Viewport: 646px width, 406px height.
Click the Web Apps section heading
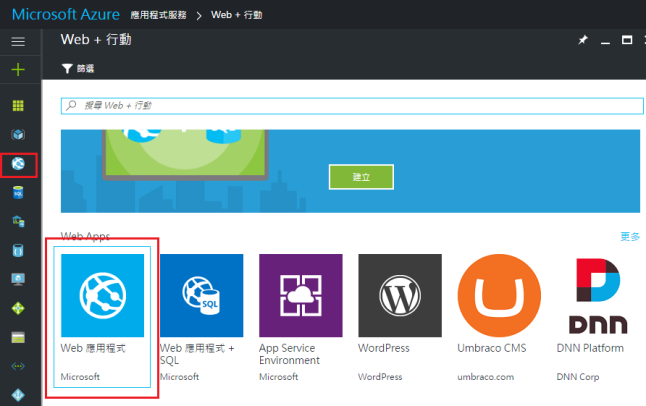tap(85, 237)
